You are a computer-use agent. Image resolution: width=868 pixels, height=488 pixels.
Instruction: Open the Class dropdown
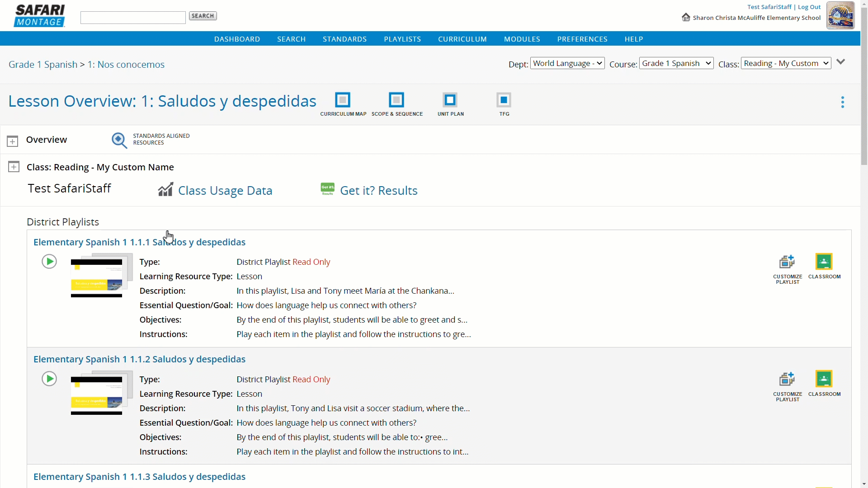click(x=786, y=63)
